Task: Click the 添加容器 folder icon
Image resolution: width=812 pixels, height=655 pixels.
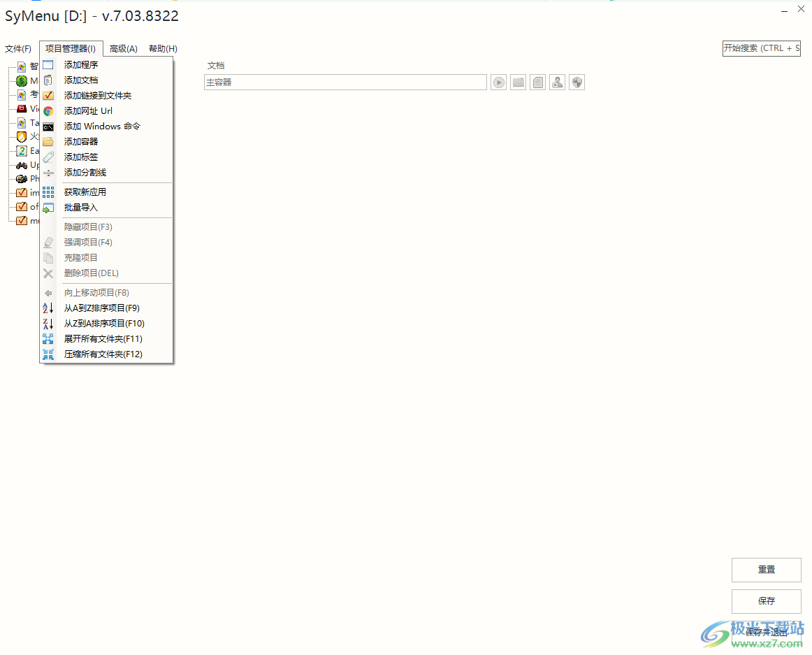Action: [48, 141]
